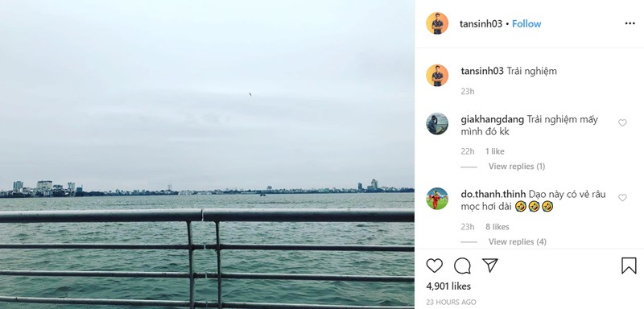Open giakhangdang username link
The image size is (644, 309).
pos(493,119)
